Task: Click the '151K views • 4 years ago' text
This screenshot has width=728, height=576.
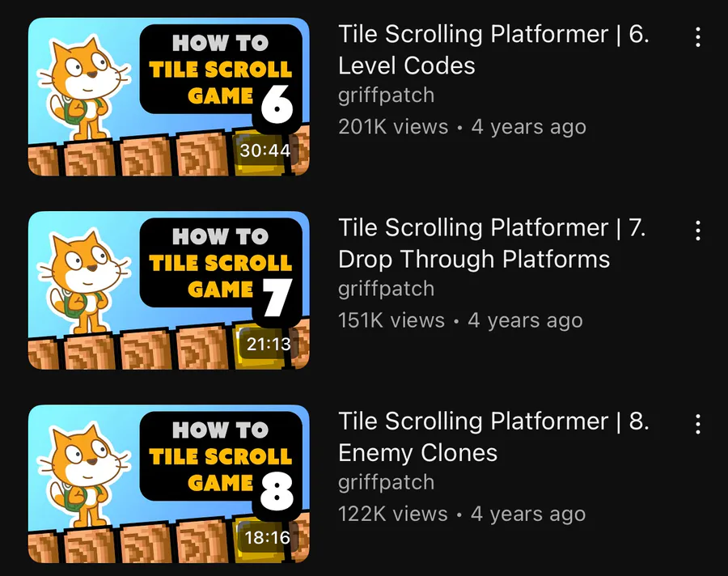Action: tap(460, 320)
